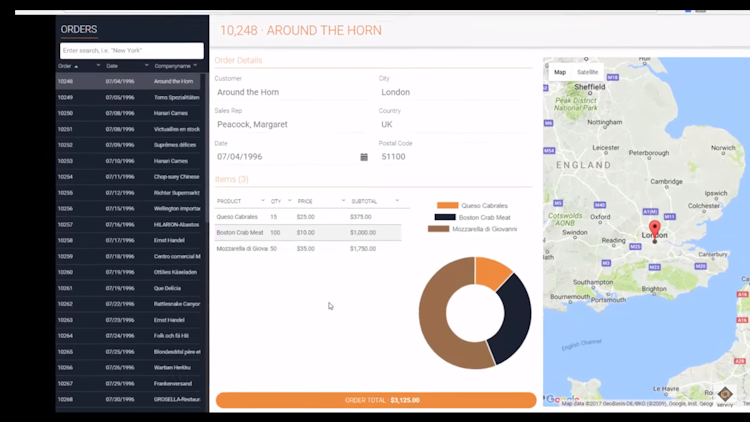Select order 10266 Wartian Herkku
This screenshot has width=750, height=422.
pyautogui.click(x=129, y=367)
